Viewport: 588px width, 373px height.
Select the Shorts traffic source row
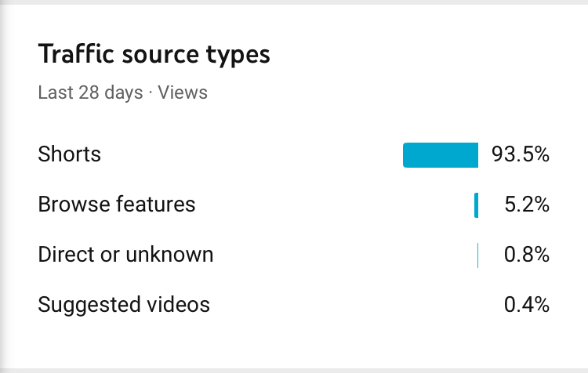(x=294, y=154)
